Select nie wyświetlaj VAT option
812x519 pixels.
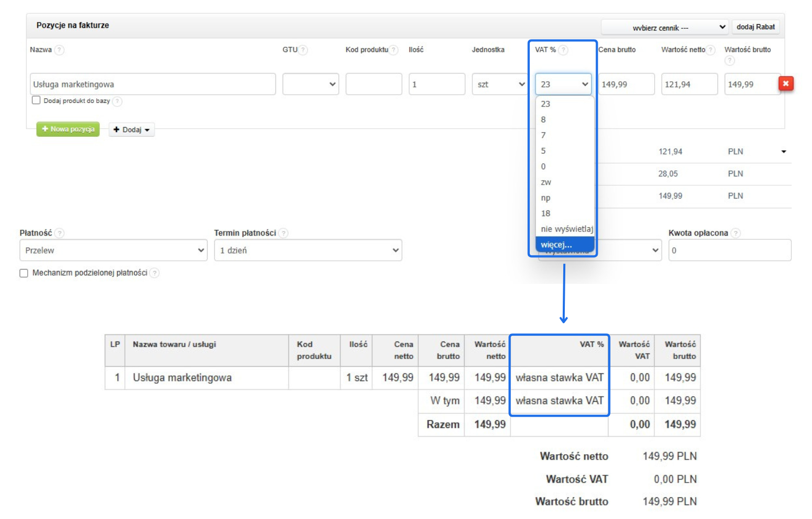566,229
